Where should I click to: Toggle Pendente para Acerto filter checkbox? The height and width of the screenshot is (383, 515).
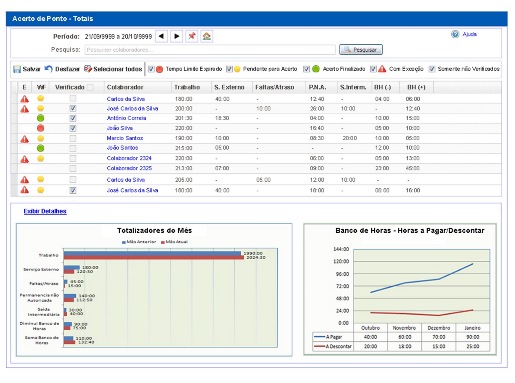click(x=229, y=69)
